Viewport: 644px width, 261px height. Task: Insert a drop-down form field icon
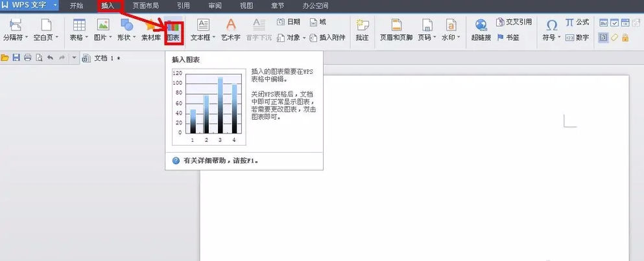tap(625, 23)
